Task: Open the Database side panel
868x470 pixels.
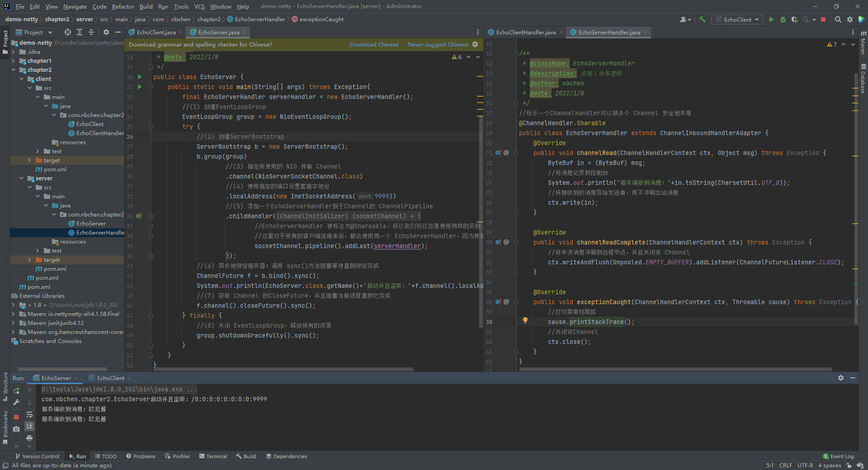Action: pyautogui.click(x=863, y=79)
